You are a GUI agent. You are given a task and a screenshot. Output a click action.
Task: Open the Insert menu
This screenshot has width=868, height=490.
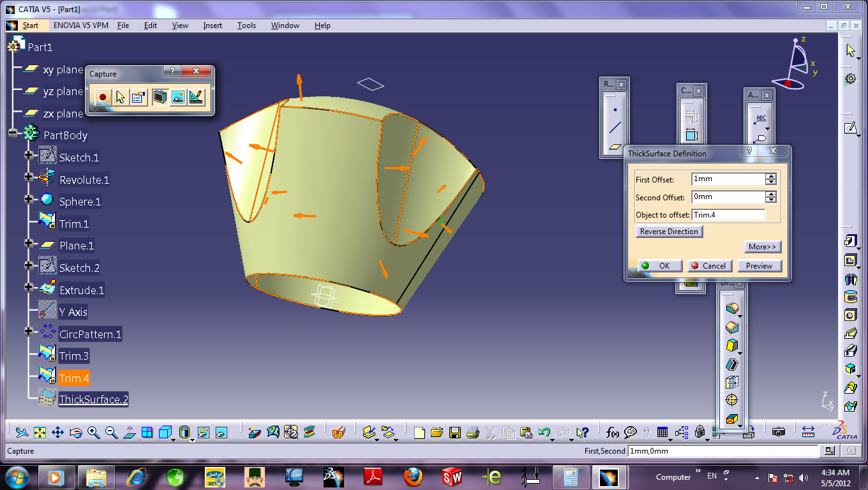(x=213, y=26)
